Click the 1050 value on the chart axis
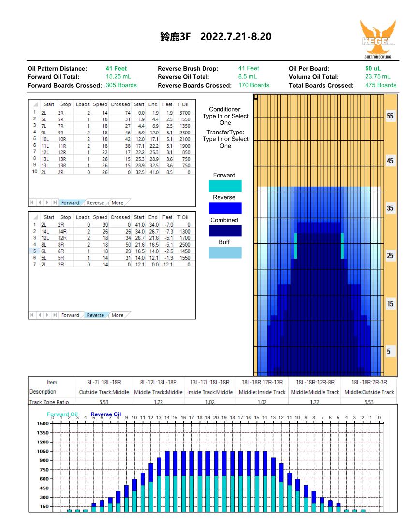The width and height of the screenshot is (411, 532). (x=43, y=451)
